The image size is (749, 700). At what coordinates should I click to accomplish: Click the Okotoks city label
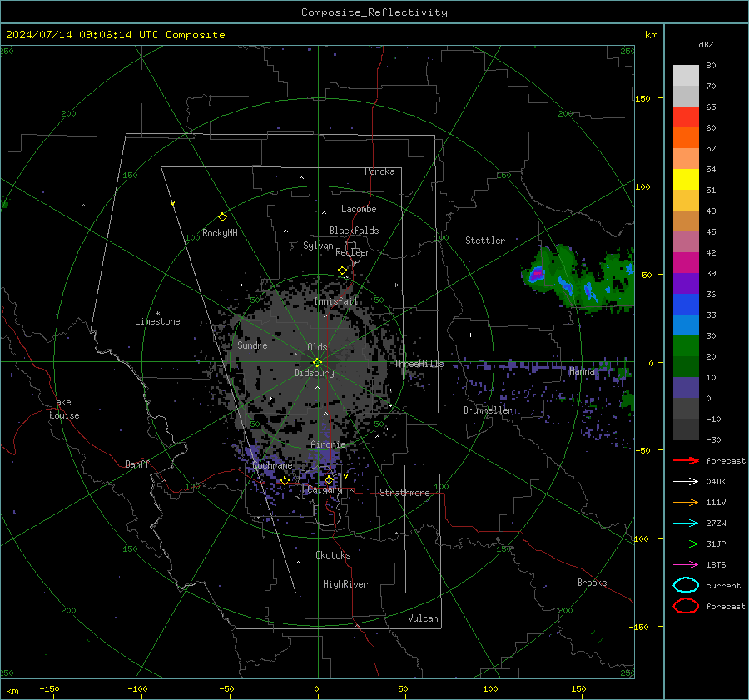coord(333,555)
